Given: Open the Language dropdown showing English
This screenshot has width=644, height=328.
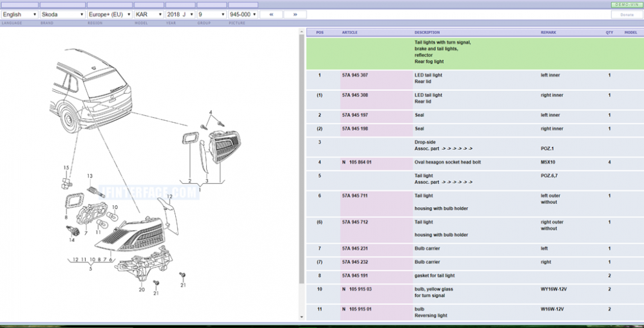Looking at the screenshot, I should point(19,14).
